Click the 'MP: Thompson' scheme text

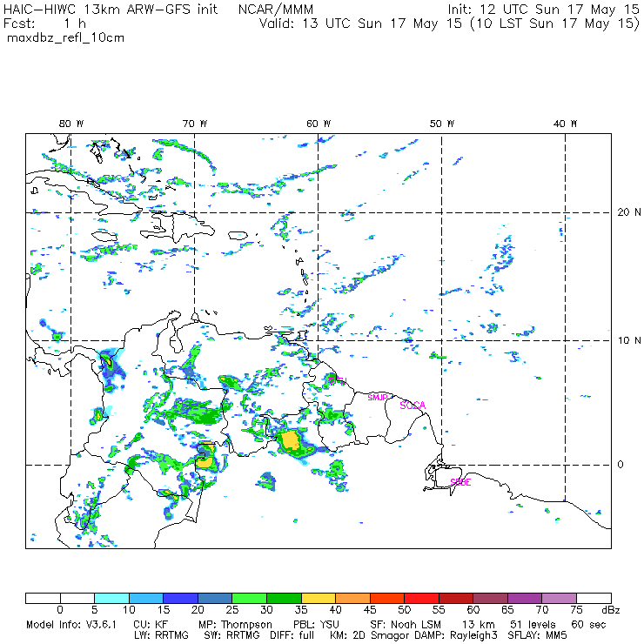coord(235,625)
